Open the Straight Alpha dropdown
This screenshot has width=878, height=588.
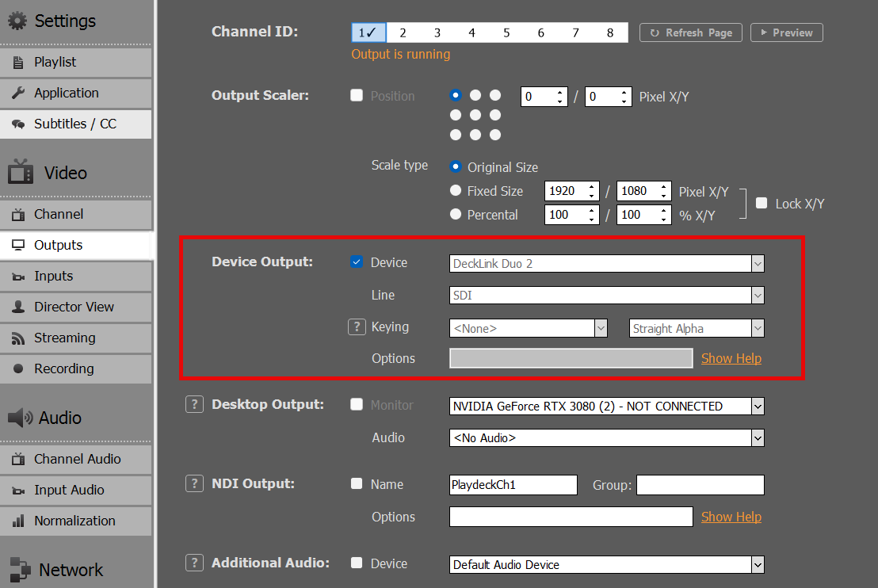[x=697, y=328]
